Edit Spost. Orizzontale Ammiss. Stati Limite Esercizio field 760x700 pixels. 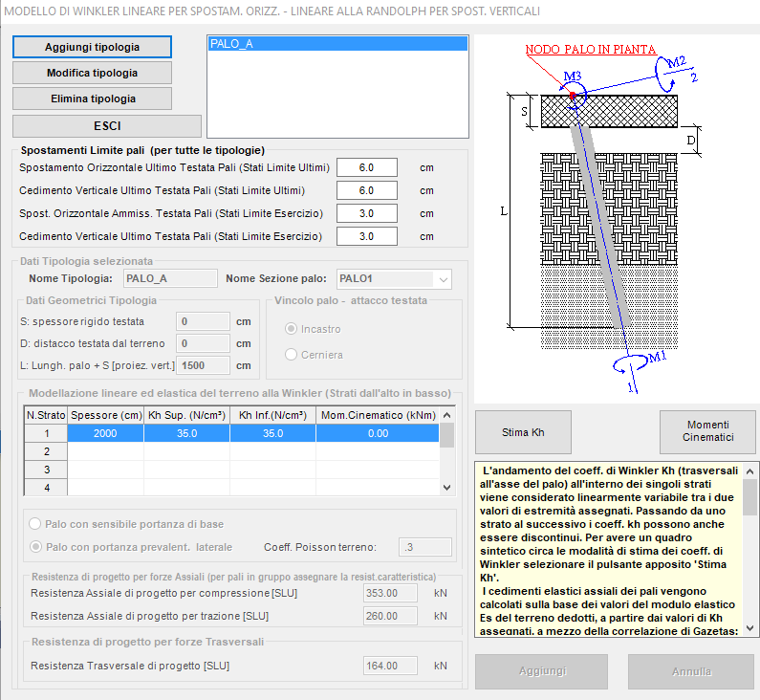(x=367, y=213)
